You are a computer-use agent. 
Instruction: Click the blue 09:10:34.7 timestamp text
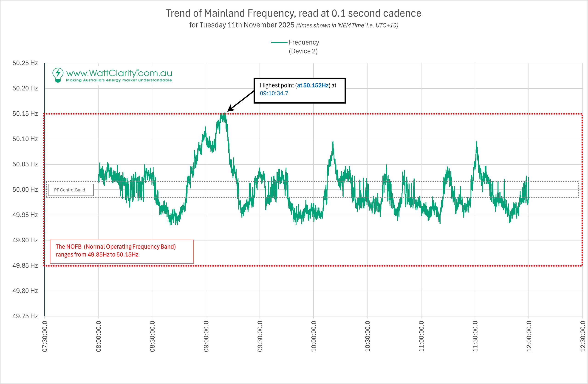pos(274,93)
